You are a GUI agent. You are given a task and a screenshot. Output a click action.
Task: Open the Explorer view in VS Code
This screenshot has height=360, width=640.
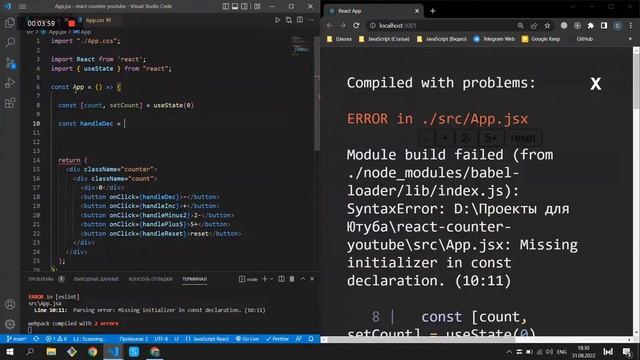pos(10,22)
